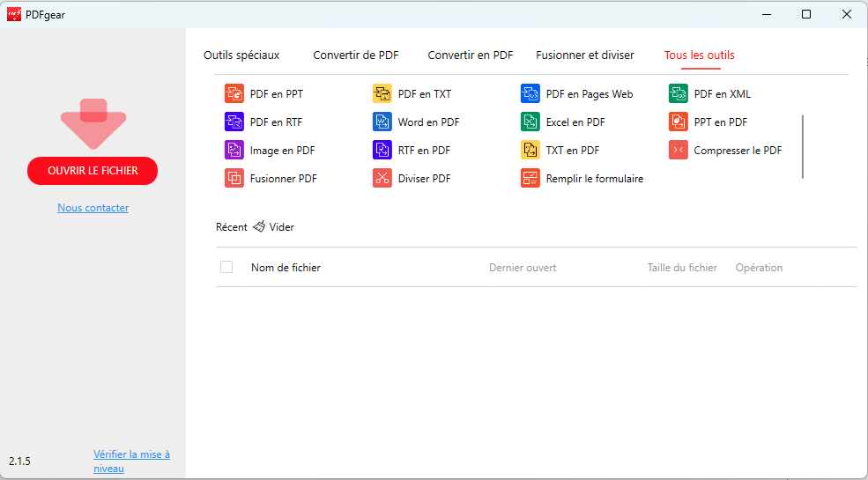Click the tools list vertical scrollbar

pos(802,146)
